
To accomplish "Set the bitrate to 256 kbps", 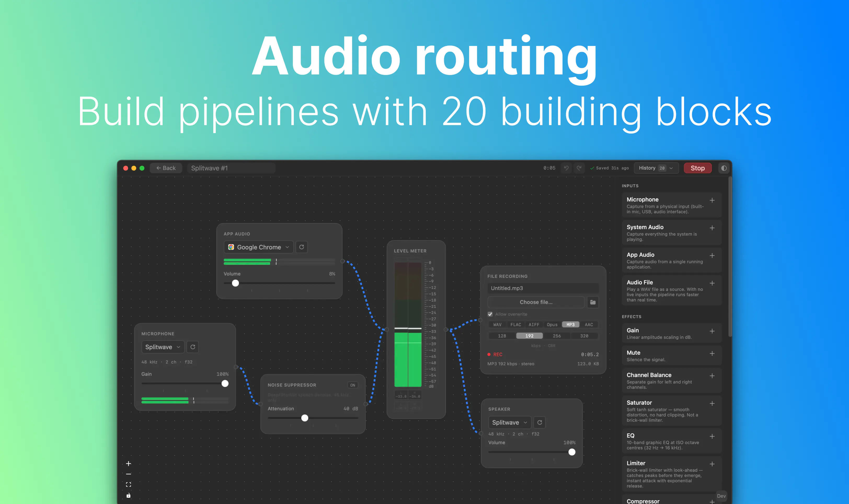I will point(557,336).
